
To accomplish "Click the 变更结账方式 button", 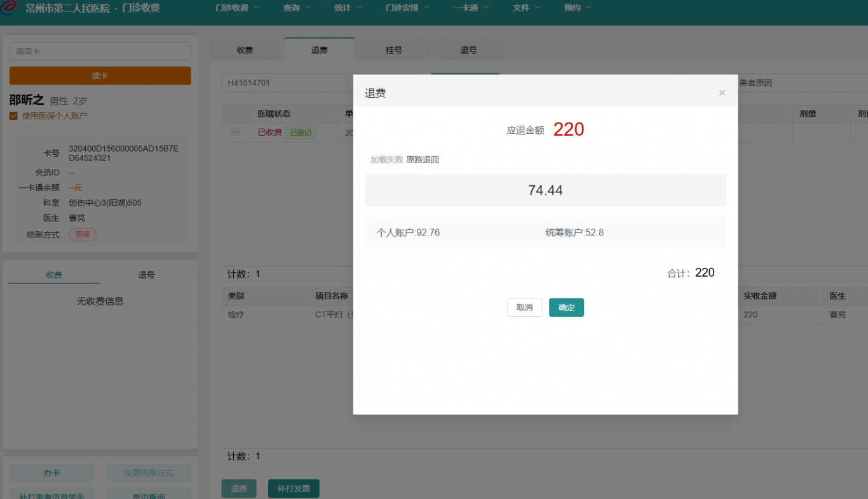I will (x=148, y=473).
